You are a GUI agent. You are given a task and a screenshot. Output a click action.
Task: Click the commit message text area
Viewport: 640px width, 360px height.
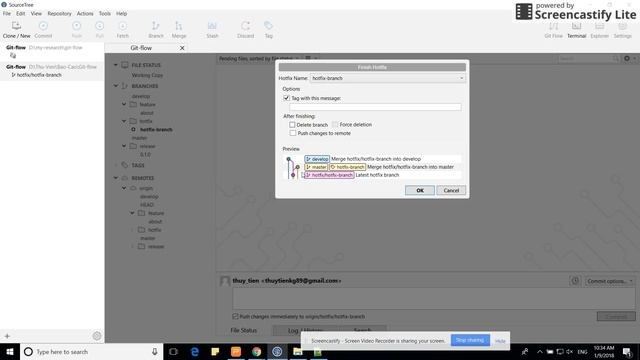pos(433,298)
